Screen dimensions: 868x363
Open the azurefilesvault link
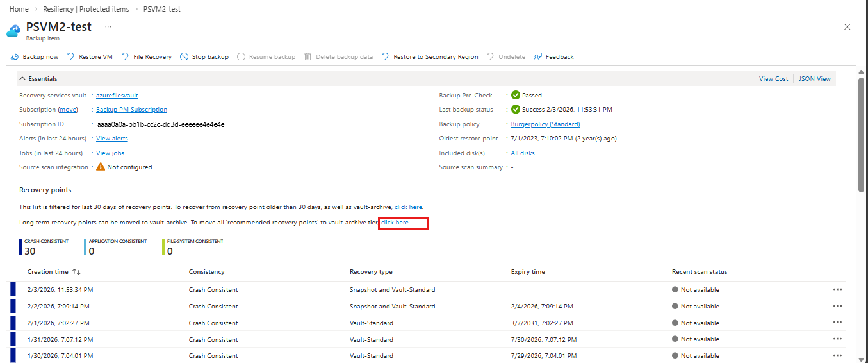coord(117,96)
